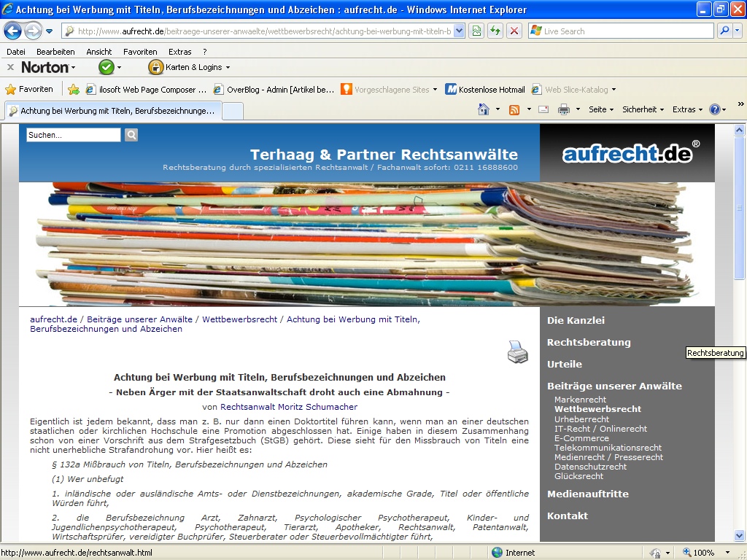Open the search provider dropdown arrow
Image resolution: width=747 pixels, height=560 pixels.
(x=737, y=31)
